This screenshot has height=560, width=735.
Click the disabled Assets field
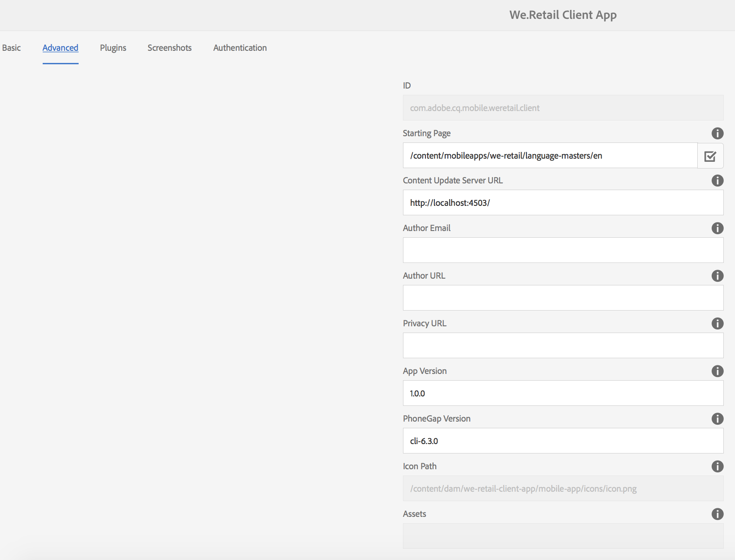click(563, 536)
